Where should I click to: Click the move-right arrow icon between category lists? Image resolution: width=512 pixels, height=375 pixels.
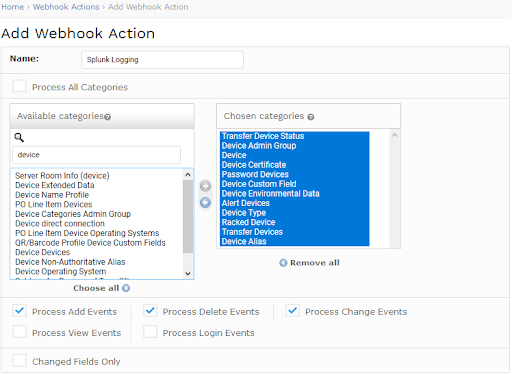205,186
